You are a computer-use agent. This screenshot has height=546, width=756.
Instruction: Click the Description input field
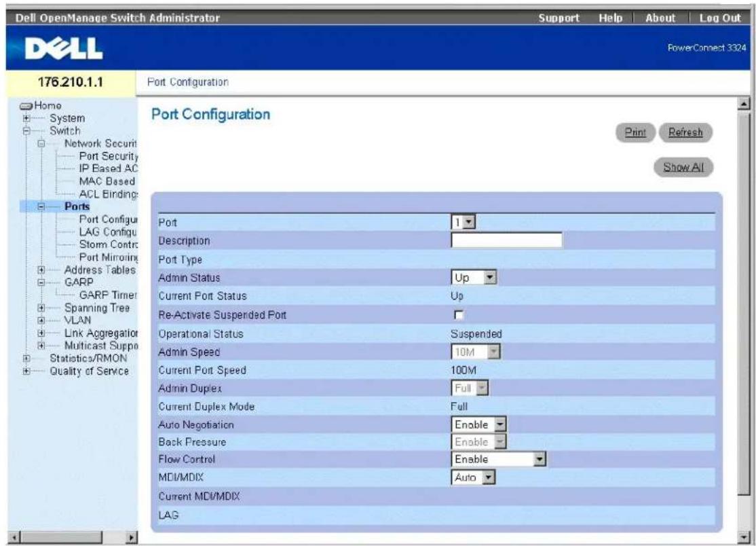[x=507, y=240]
